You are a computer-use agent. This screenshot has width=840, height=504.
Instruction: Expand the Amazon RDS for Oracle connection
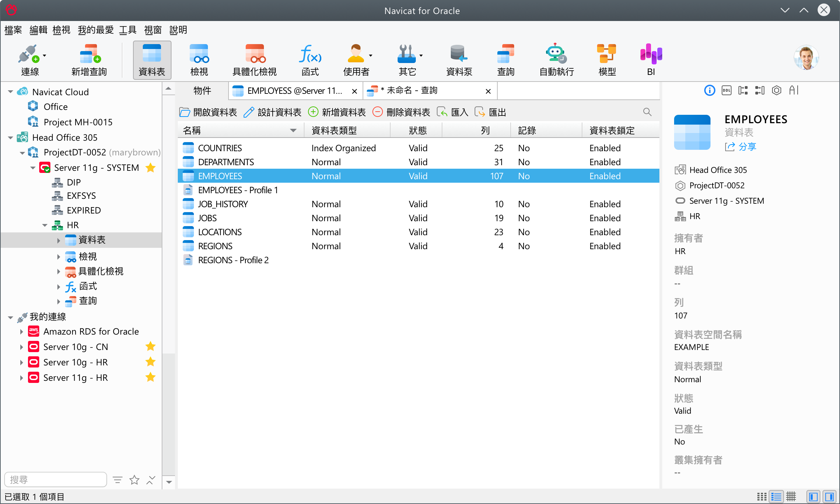[x=21, y=332]
